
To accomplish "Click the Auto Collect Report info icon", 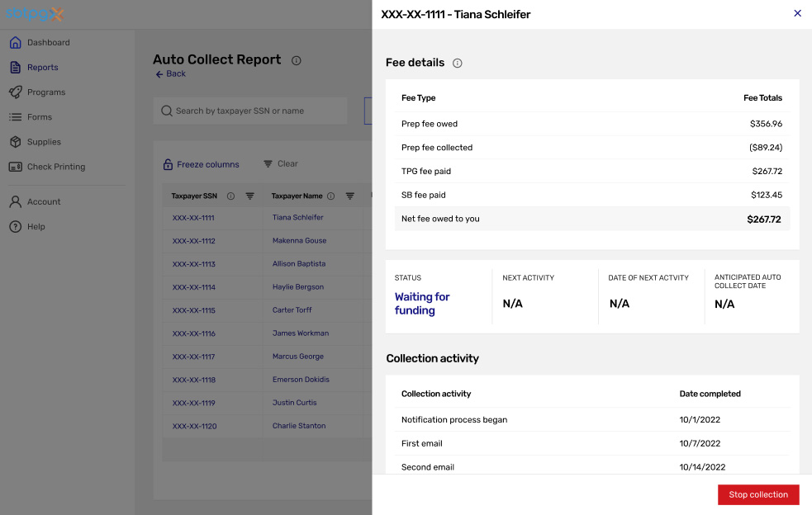I will (296, 60).
